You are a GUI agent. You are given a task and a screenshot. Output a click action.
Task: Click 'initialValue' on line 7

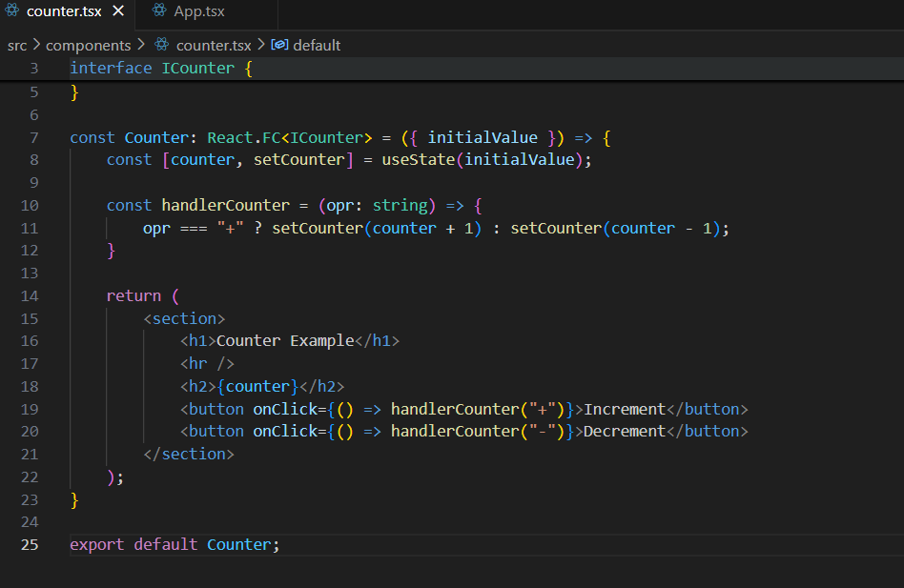tap(483, 138)
